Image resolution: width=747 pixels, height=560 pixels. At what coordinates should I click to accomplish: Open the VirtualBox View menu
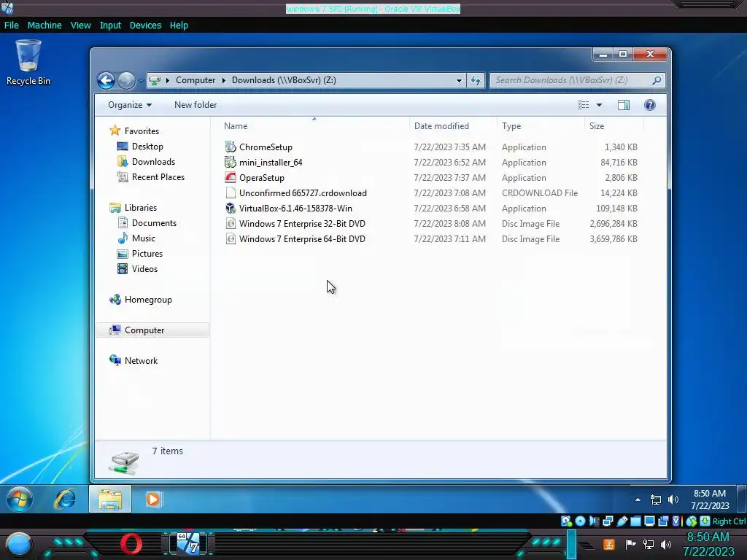pyautogui.click(x=80, y=26)
